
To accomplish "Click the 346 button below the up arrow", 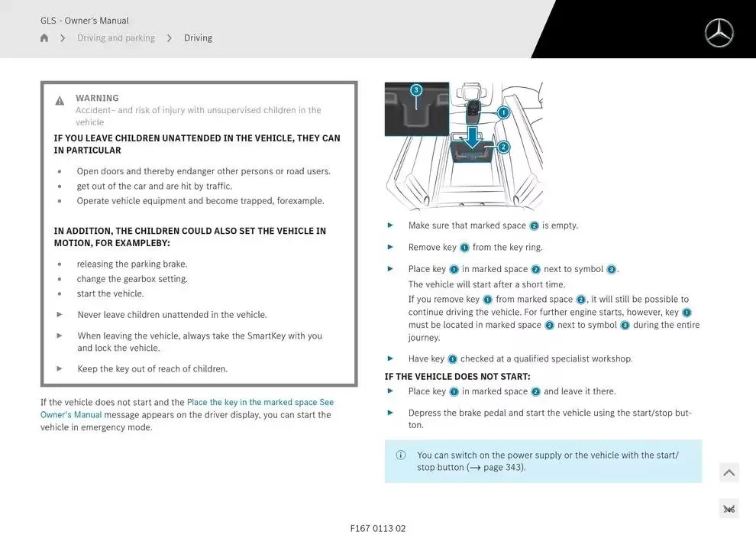I will tap(729, 509).
